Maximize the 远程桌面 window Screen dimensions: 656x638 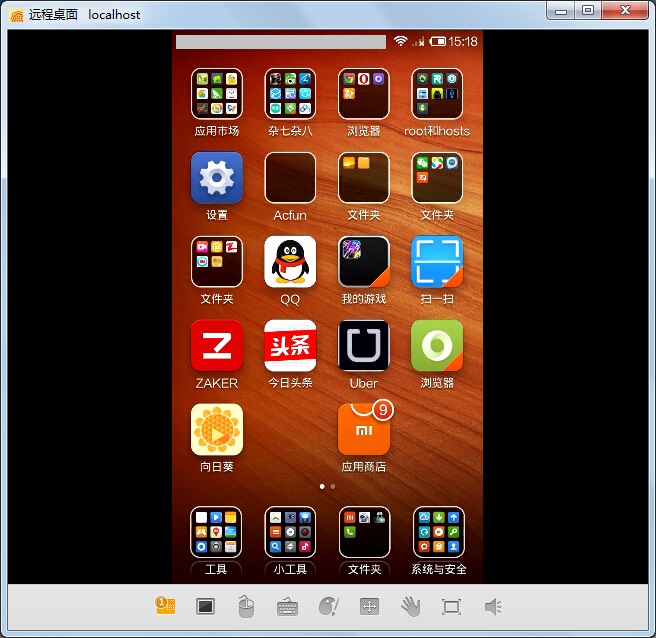click(x=588, y=10)
